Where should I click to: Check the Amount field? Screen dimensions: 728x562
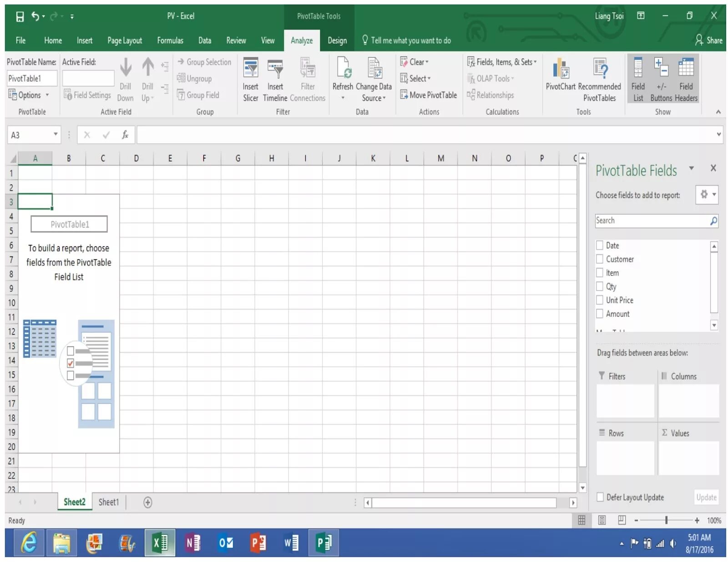coord(600,314)
